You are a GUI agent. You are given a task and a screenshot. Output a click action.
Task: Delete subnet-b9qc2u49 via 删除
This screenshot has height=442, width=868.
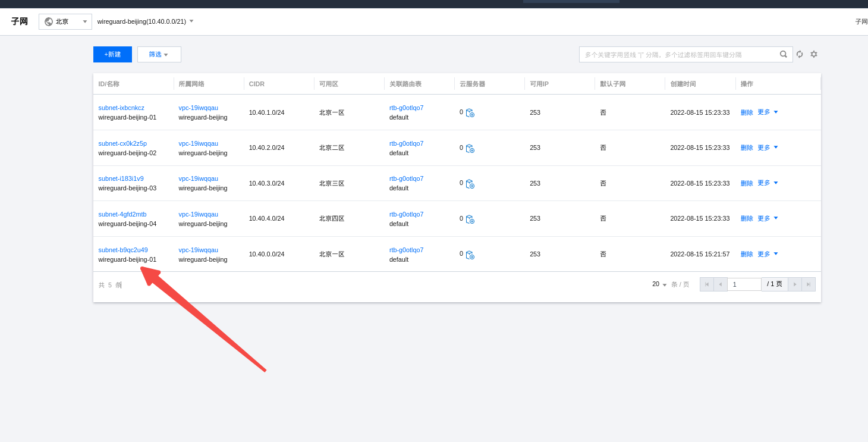tap(747, 254)
